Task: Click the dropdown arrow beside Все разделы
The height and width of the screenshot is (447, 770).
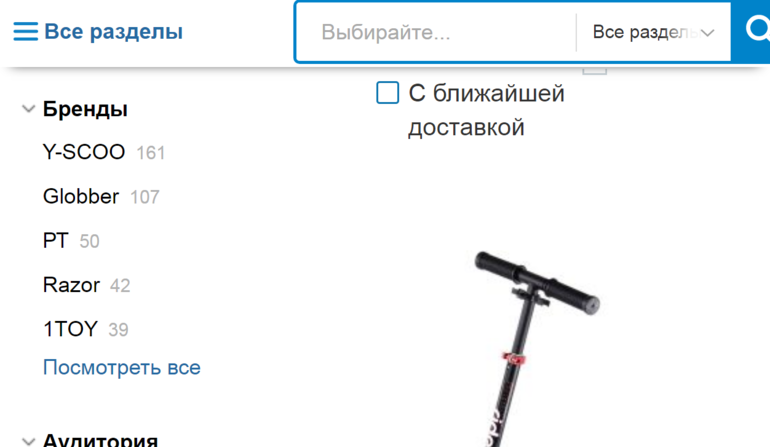Action: point(707,33)
